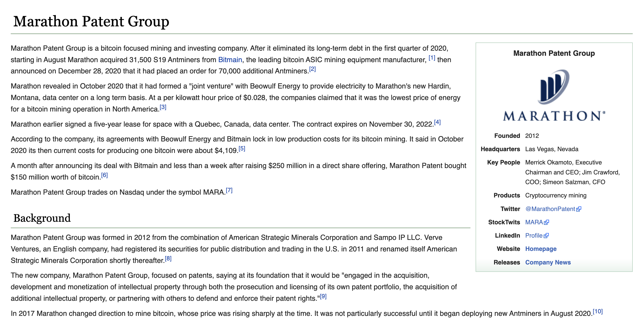Click the external link icon beside Profile
Screen dimensions: 644x333
546,236
